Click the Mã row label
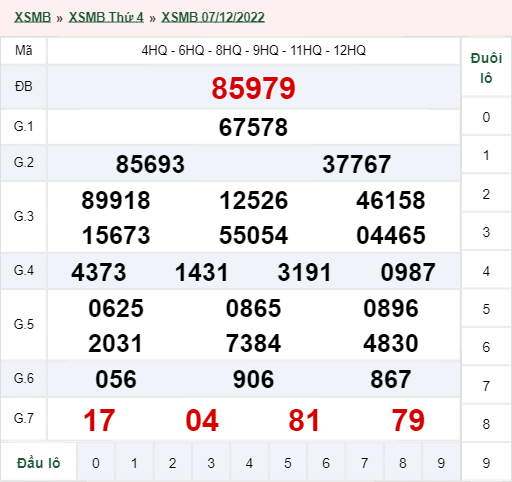The height and width of the screenshot is (482, 512). coord(24,50)
